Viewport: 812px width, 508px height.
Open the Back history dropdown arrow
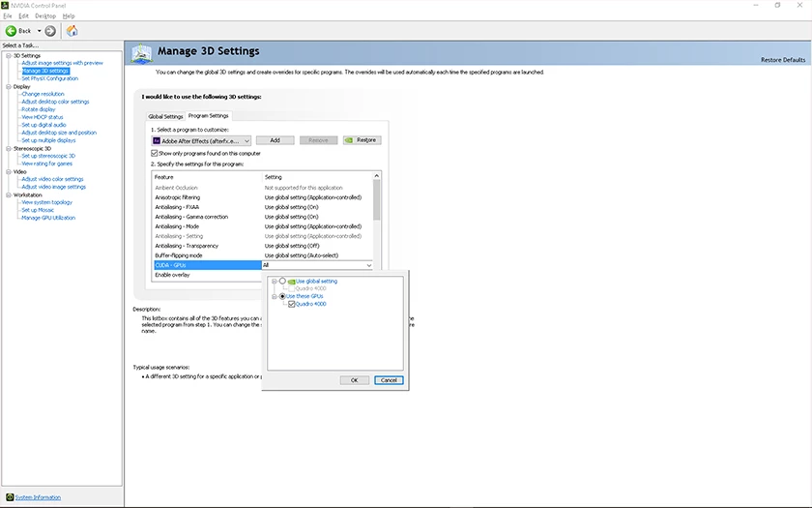(39, 31)
